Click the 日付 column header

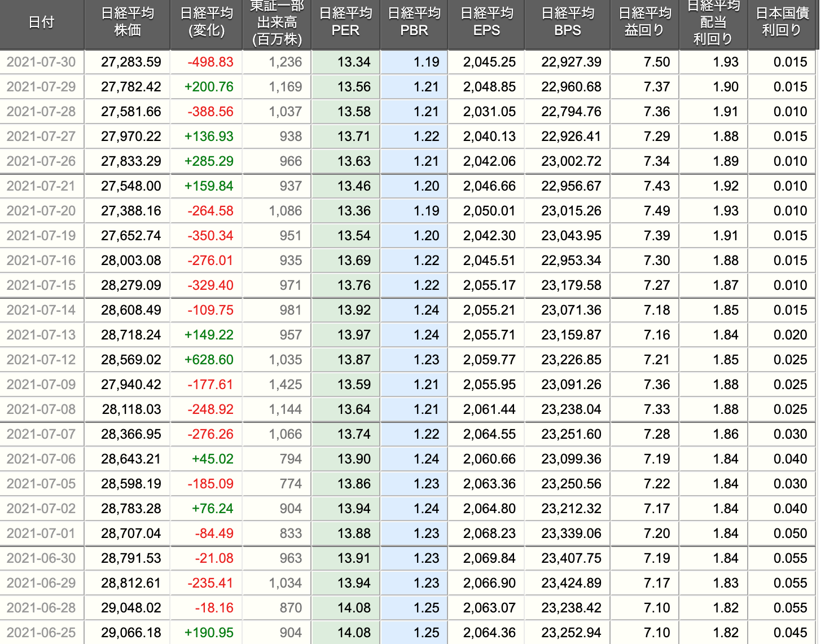(x=41, y=23)
